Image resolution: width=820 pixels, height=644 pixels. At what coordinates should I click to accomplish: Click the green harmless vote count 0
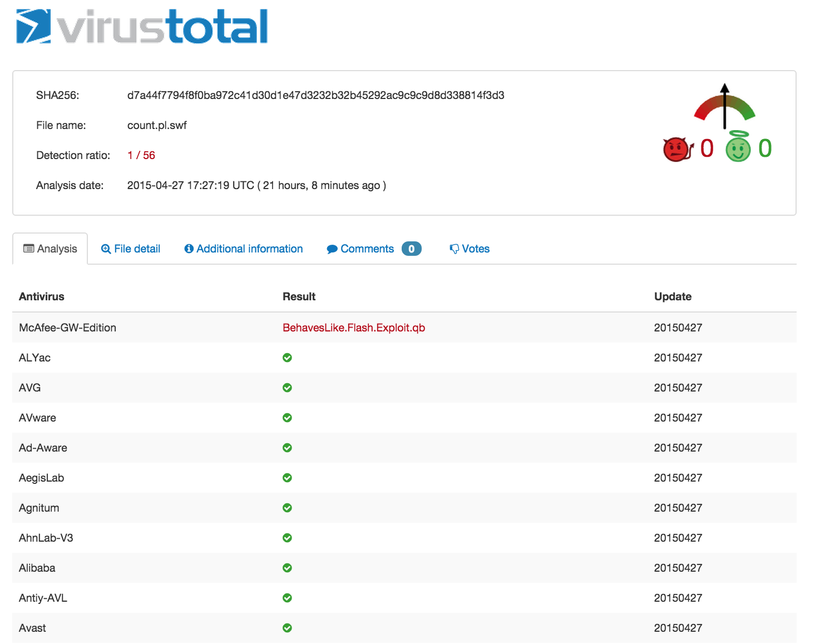[765, 148]
